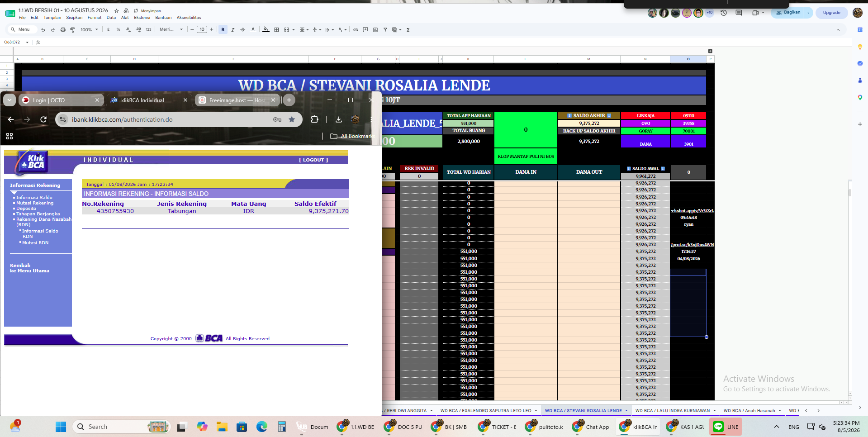The height and width of the screenshot is (437, 868).
Task: Insert a link with toolbar icon
Action: point(356,30)
